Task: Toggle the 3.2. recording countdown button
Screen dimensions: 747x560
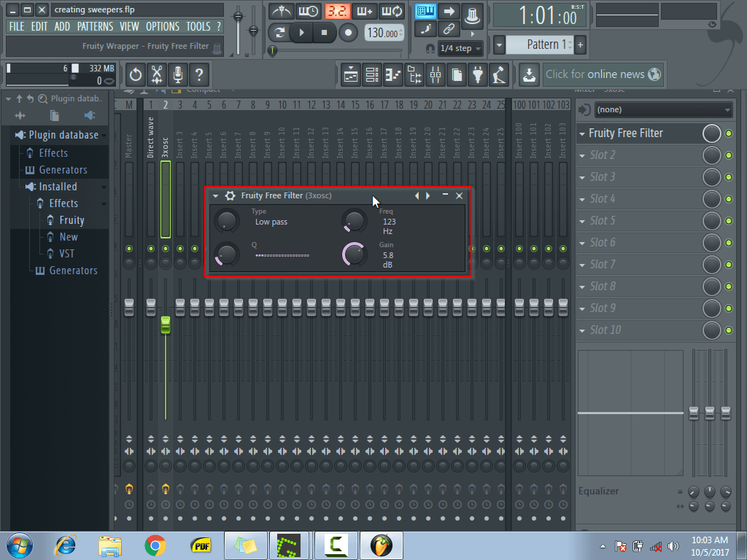Action: coord(337,11)
